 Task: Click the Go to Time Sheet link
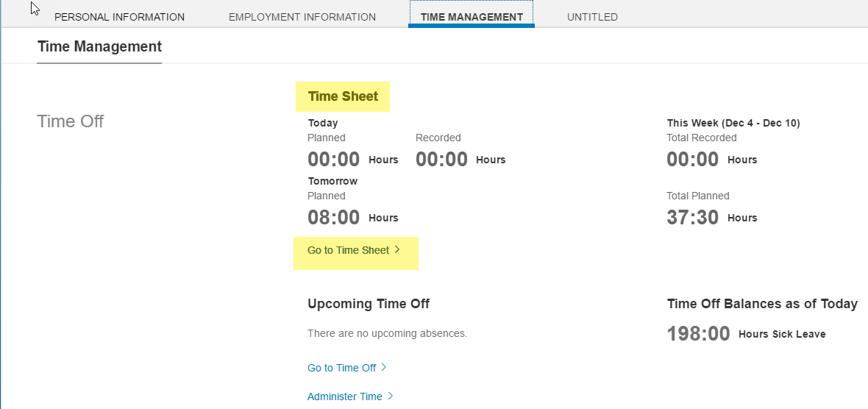[x=348, y=250]
